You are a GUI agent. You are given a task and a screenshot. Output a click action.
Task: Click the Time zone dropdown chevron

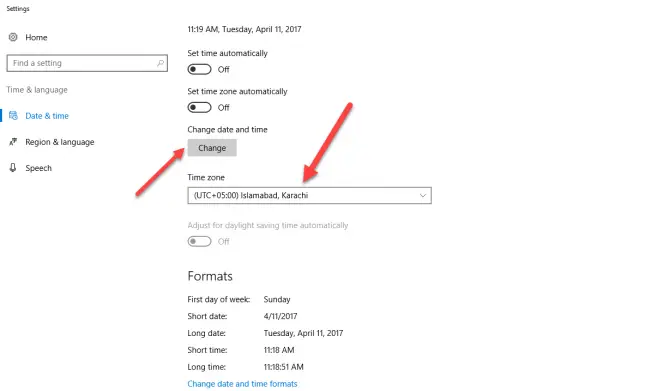pyautogui.click(x=423, y=195)
